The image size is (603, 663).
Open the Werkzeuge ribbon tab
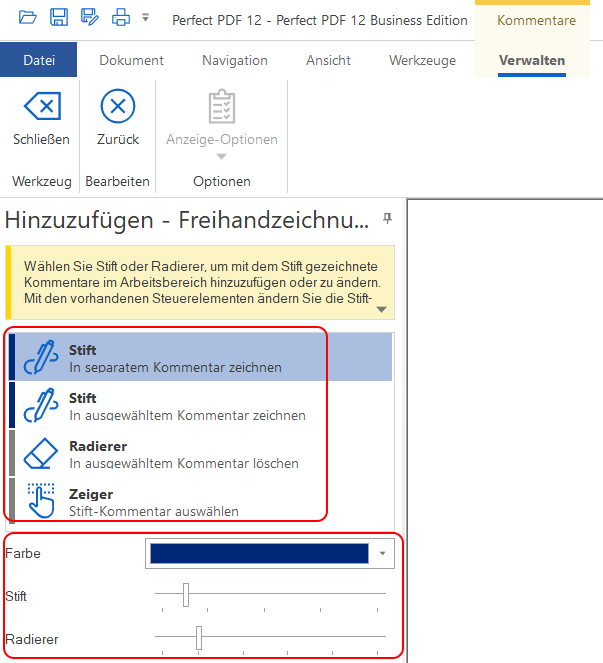pos(422,60)
